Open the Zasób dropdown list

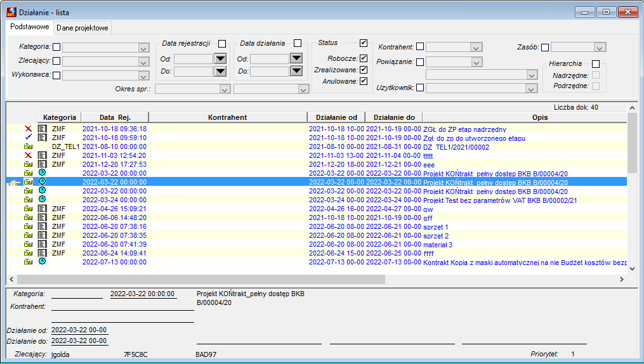pos(600,48)
